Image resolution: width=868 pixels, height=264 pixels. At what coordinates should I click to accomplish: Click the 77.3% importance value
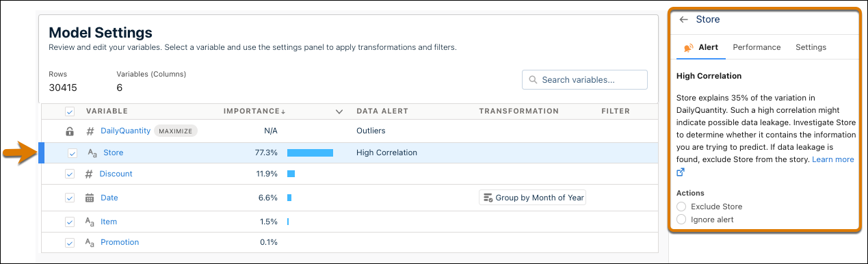coord(266,153)
